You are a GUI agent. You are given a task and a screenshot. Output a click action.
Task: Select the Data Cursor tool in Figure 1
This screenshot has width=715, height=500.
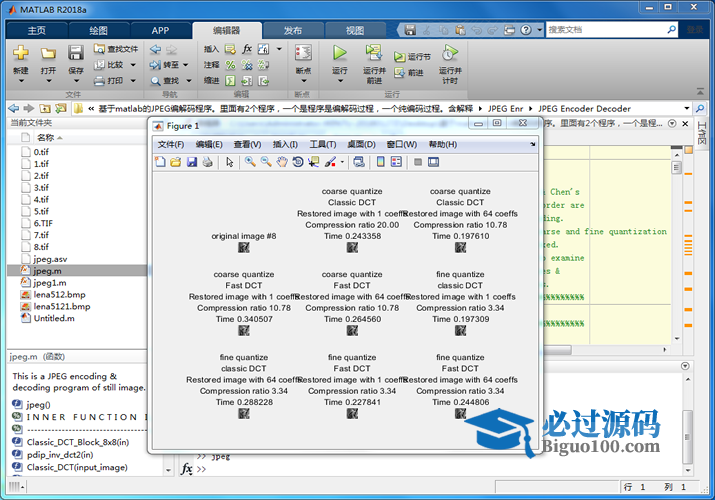tap(314, 162)
